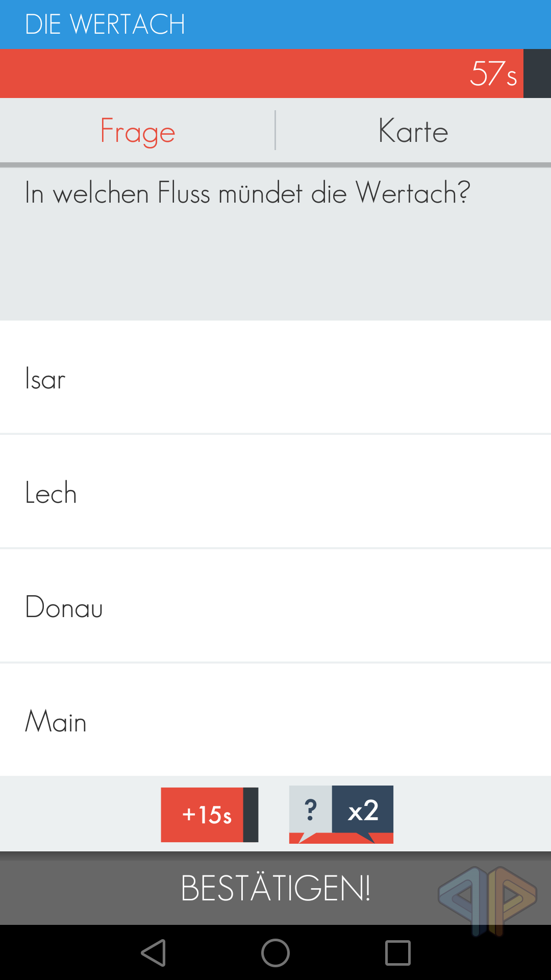This screenshot has height=980, width=551.
Task: Click the dark end of the timer bar
Action: click(x=537, y=73)
